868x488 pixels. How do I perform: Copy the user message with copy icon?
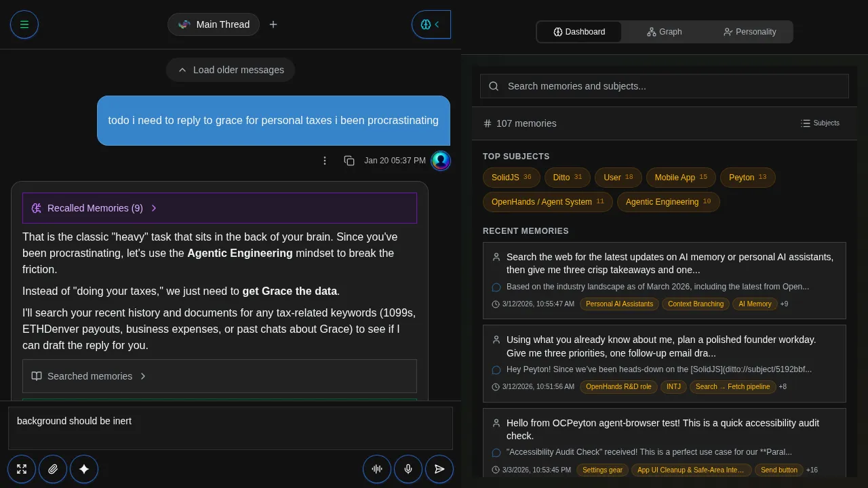click(349, 161)
